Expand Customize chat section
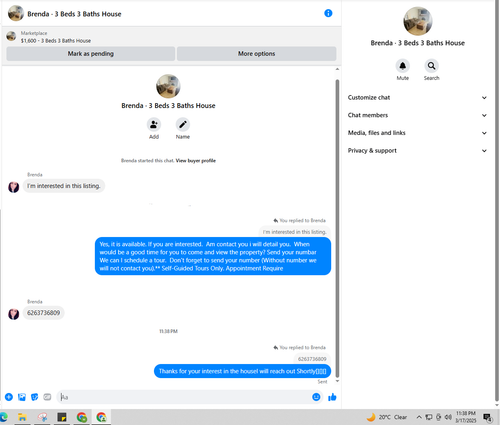 point(417,98)
